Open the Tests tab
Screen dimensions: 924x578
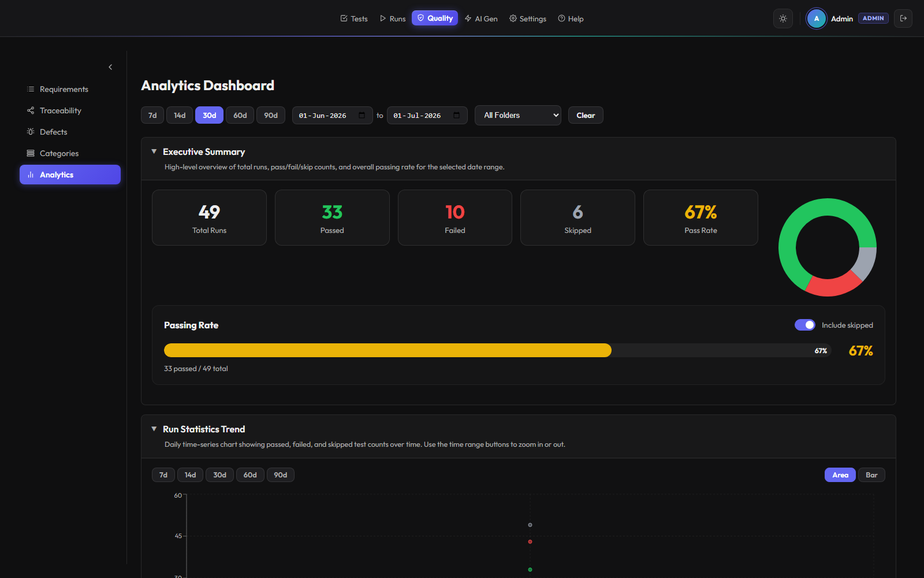[353, 18]
